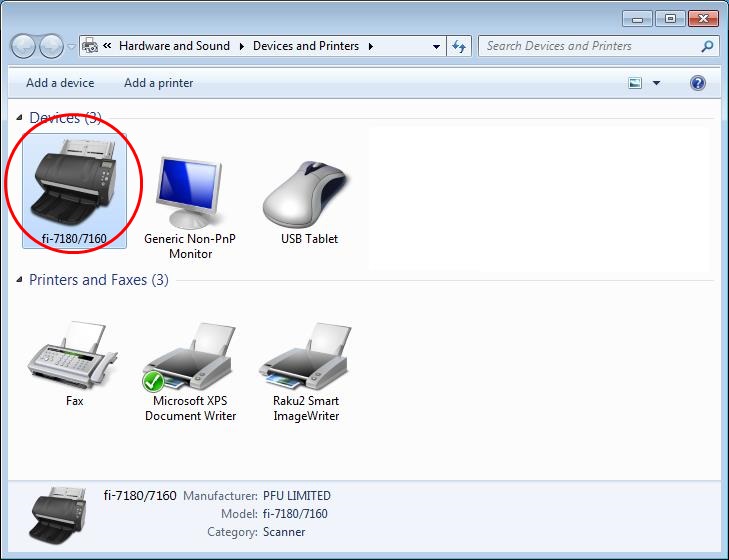Screen dimensions: 729x560
Task: Close the Devices and Printers window
Action: [x=703, y=19]
